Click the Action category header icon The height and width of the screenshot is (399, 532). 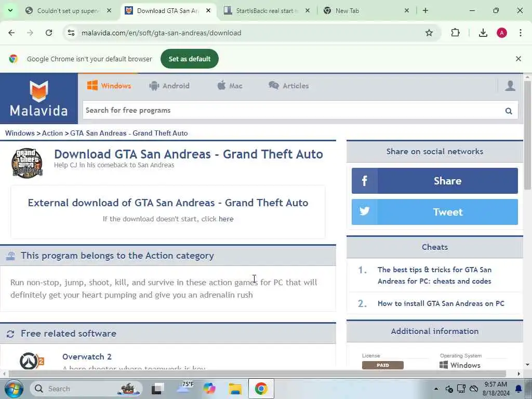10,256
